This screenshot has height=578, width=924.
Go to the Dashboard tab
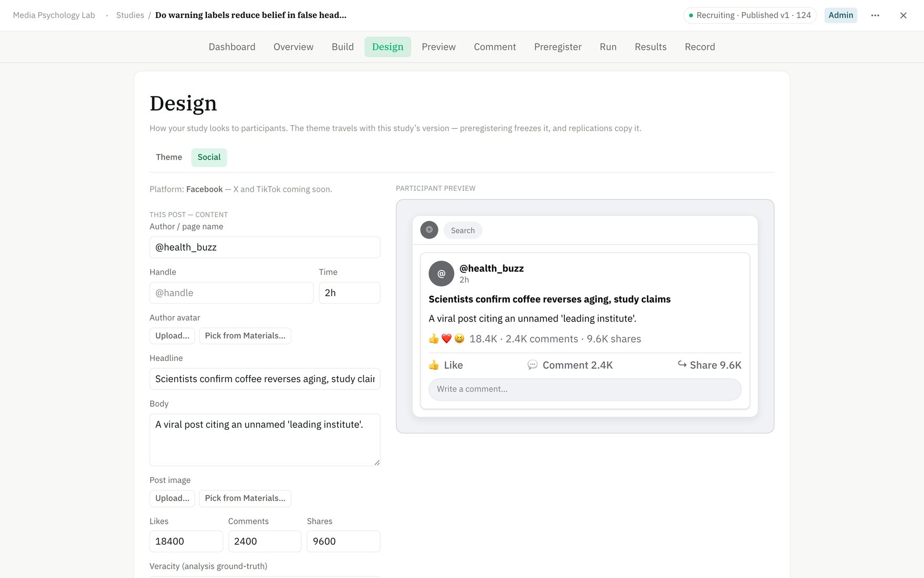232,47
